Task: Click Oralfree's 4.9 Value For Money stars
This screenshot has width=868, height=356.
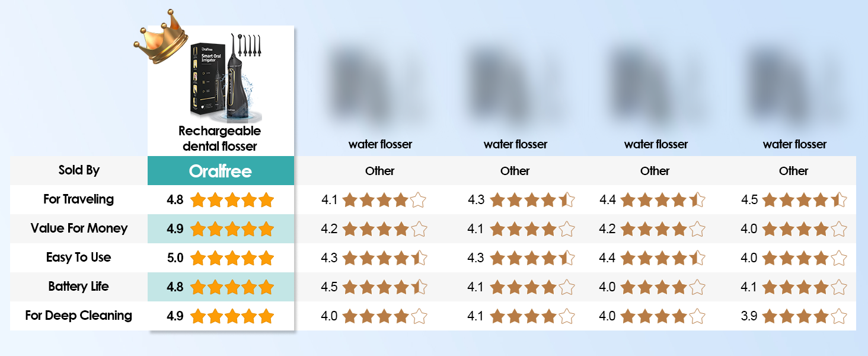Action: pos(232,229)
